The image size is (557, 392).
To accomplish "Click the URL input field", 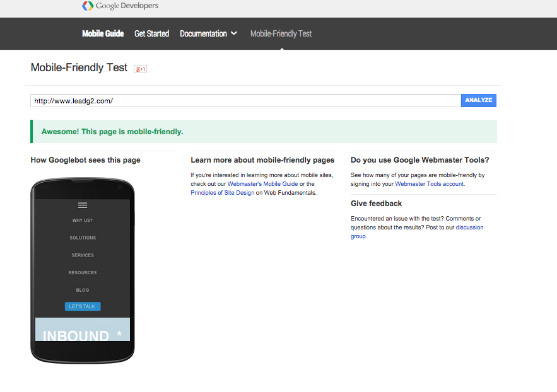I will click(x=245, y=101).
